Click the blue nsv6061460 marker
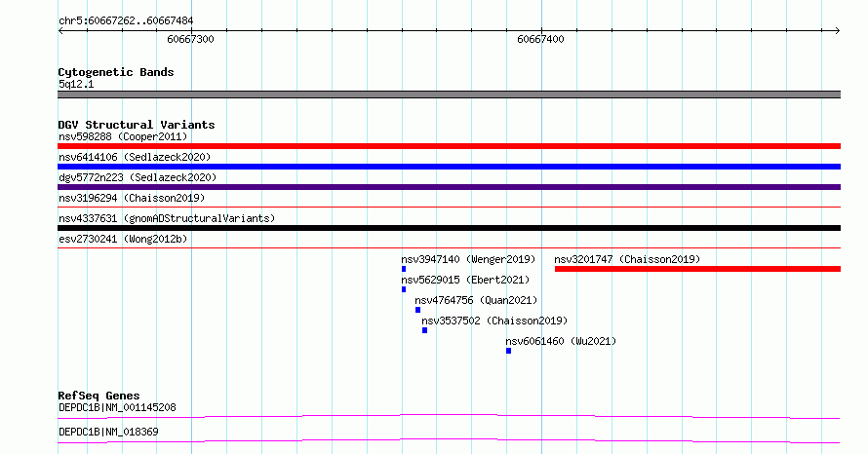Viewport: 868px width, 454px height. [x=509, y=351]
